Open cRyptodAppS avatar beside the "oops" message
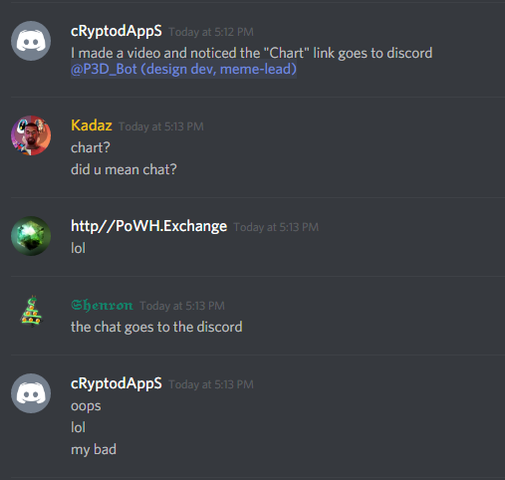505x480 pixels. coord(31,393)
